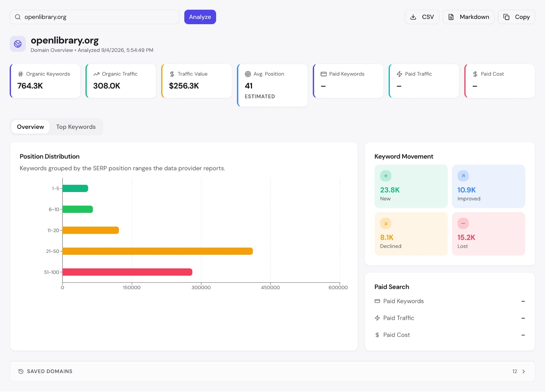The image size is (545, 392).
Task: Open the Top Keywords tab
Action: pos(76,127)
